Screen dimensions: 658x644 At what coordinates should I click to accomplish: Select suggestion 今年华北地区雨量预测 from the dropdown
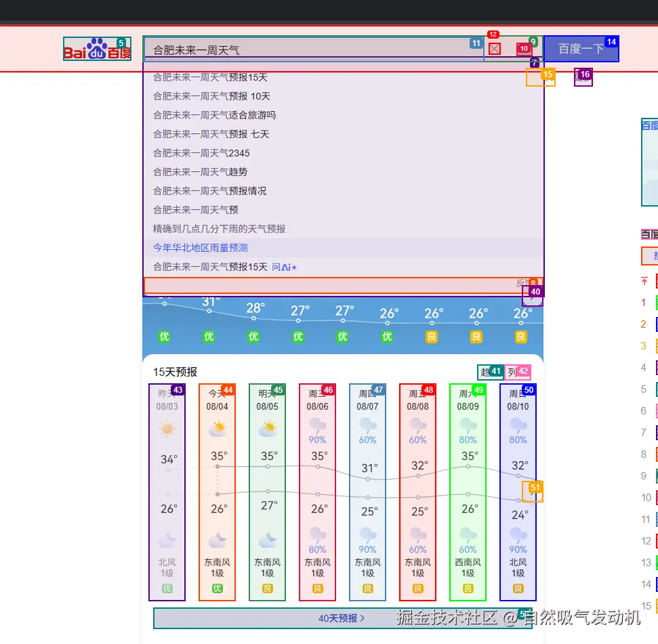(x=201, y=248)
